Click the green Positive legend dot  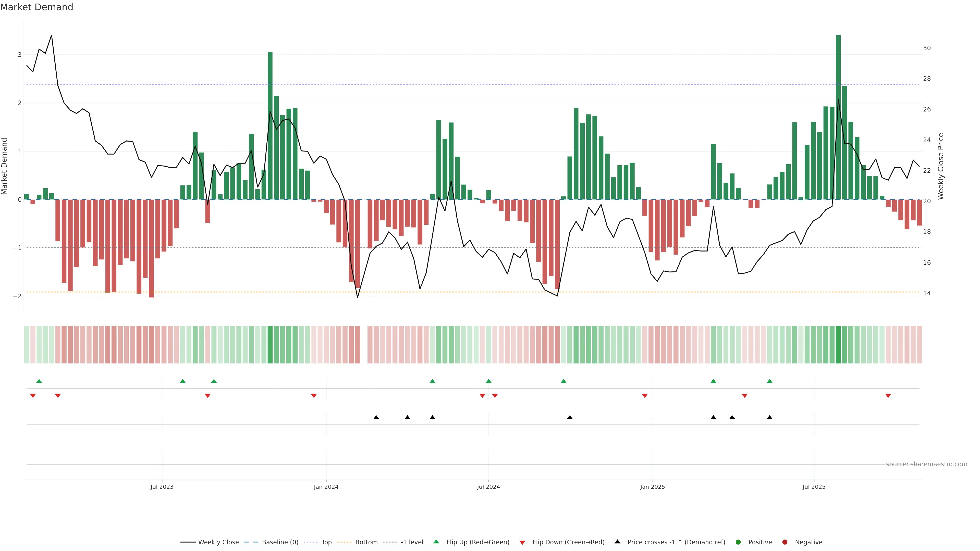click(x=738, y=542)
